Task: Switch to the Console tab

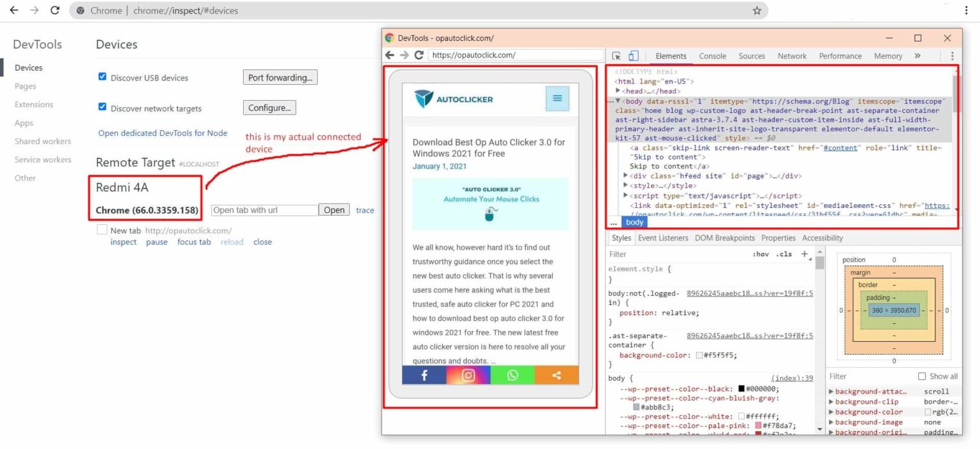Action: [712, 55]
